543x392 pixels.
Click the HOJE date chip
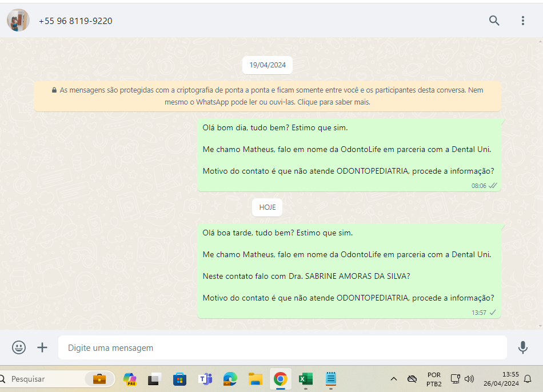pyautogui.click(x=267, y=207)
